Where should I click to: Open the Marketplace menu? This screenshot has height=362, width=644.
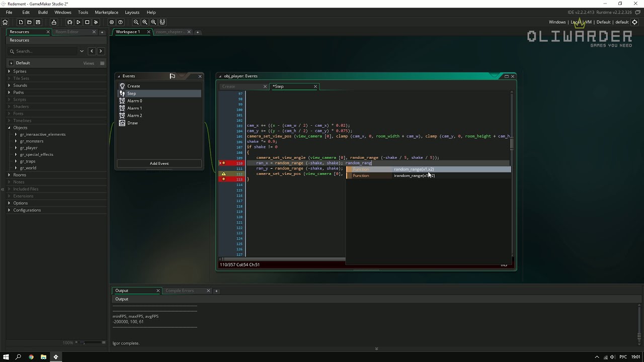[x=106, y=12]
